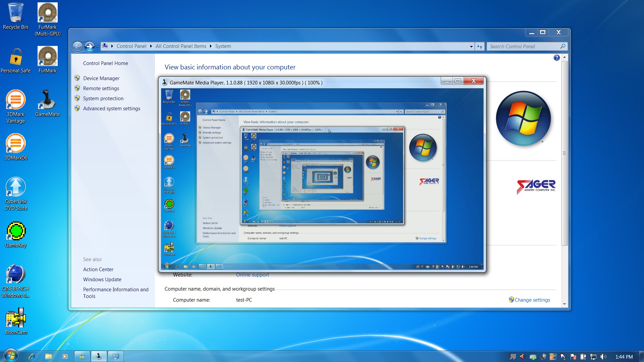Open the Recycle Bin desktop icon
This screenshot has height=362, width=644.
click(x=15, y=16)
